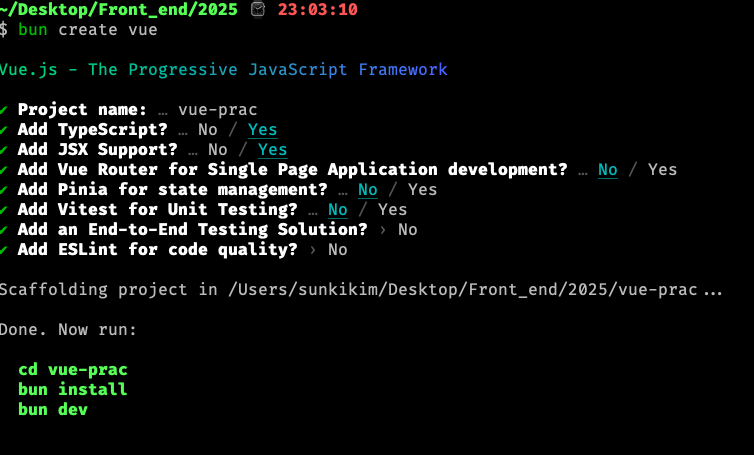Click the 'Add Vue Router' question text
Viewport: 754px width, 455px height.
(292, 170)
